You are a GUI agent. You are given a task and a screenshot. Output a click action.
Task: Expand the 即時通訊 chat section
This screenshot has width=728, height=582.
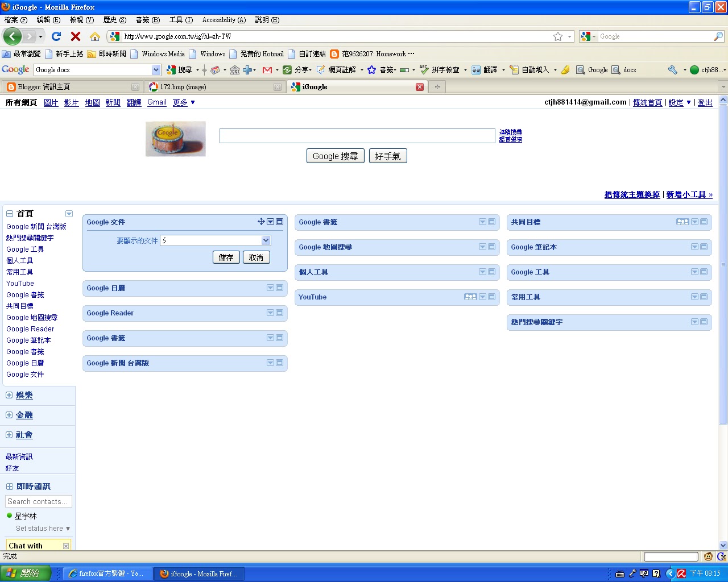point(10,487)
